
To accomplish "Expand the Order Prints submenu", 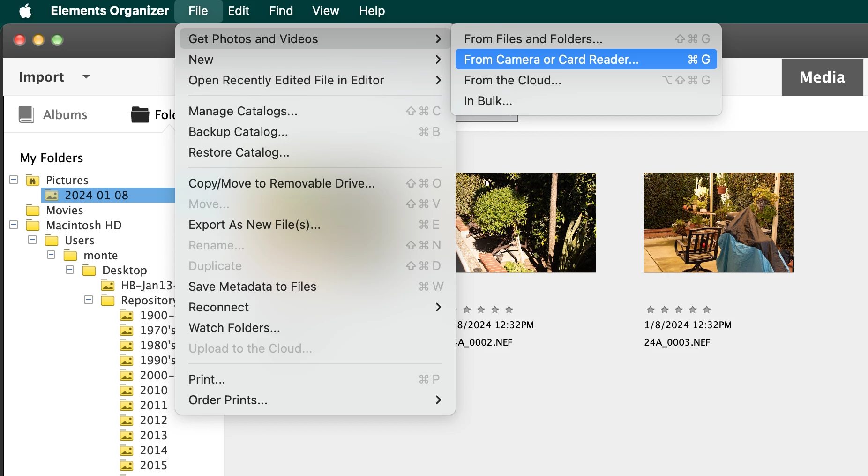I will click(315, 400).
